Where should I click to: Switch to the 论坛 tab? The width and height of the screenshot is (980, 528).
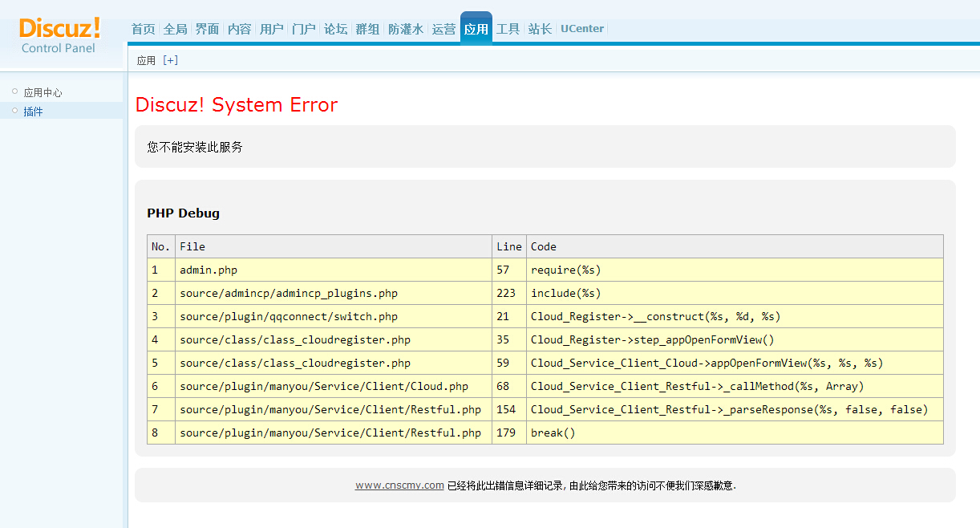point(336,29)
